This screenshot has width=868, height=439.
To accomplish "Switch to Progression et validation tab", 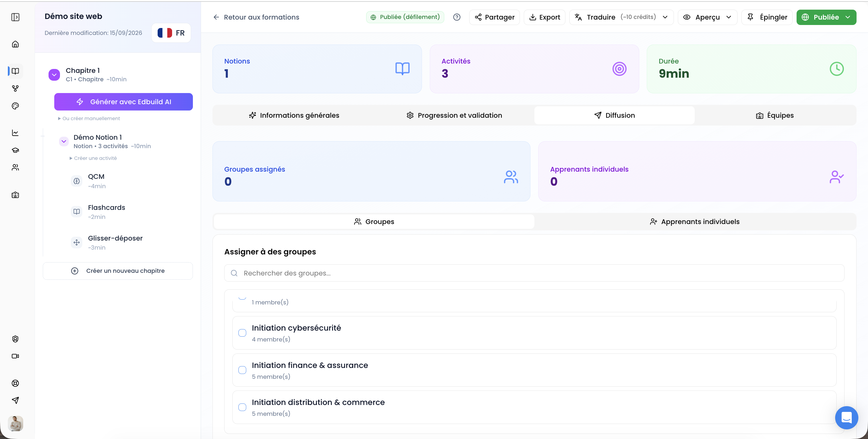I will click(x=454, y=116).
